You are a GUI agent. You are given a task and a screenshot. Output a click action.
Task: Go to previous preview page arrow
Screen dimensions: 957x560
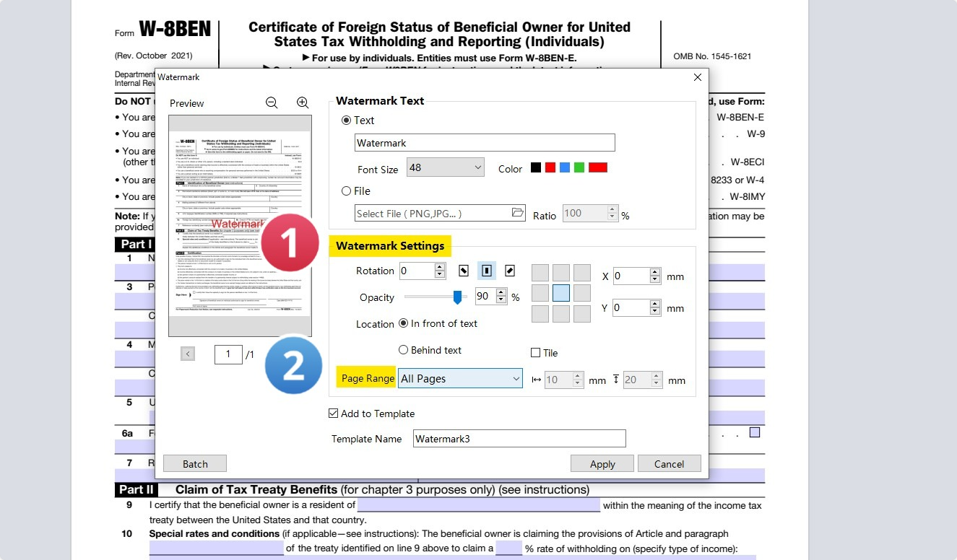[x=188, y=354]
